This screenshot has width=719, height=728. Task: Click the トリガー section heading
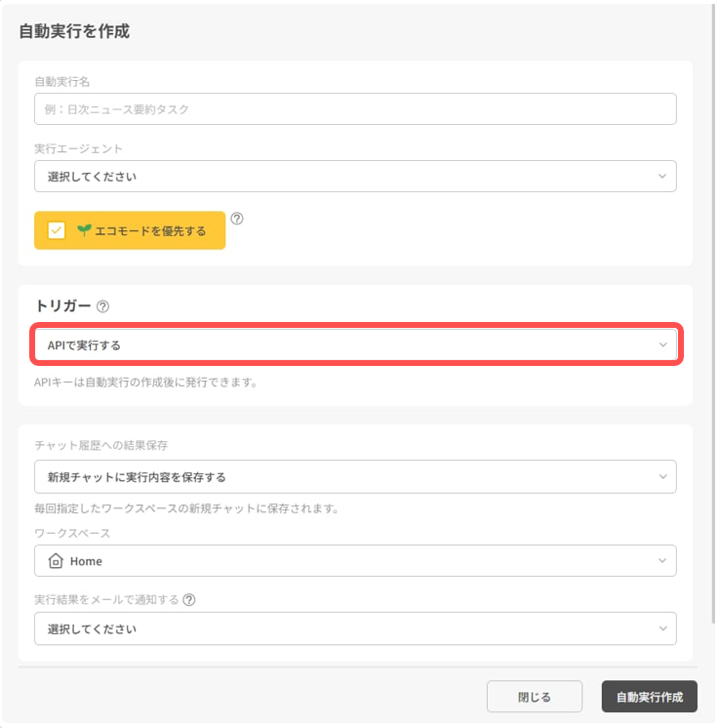click(x=62, y=306)
